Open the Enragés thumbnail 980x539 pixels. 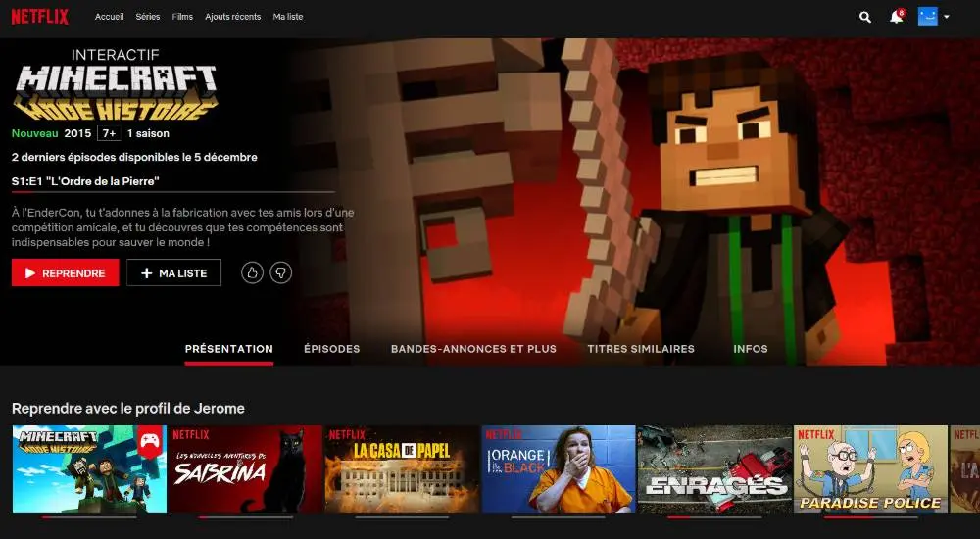tap(715, 469)
